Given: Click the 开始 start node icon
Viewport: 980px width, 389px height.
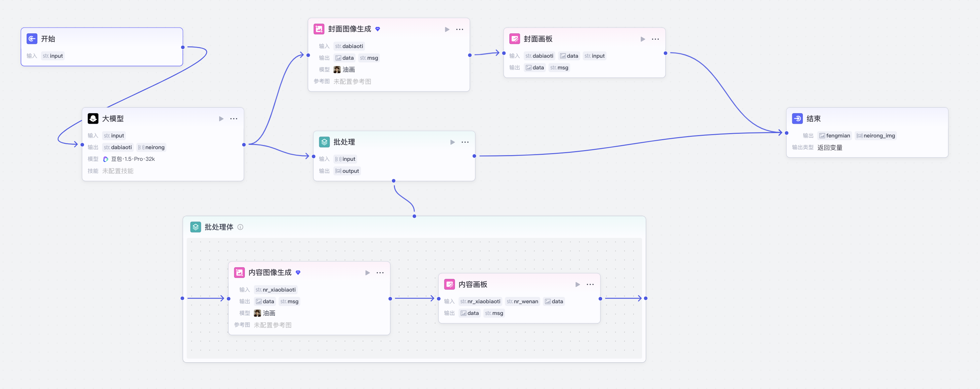Looking at the screenshot, I should [32, 39].
